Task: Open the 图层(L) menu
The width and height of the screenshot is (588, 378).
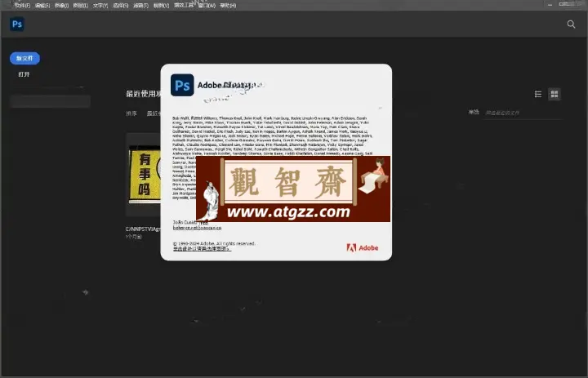Action: 81,5
